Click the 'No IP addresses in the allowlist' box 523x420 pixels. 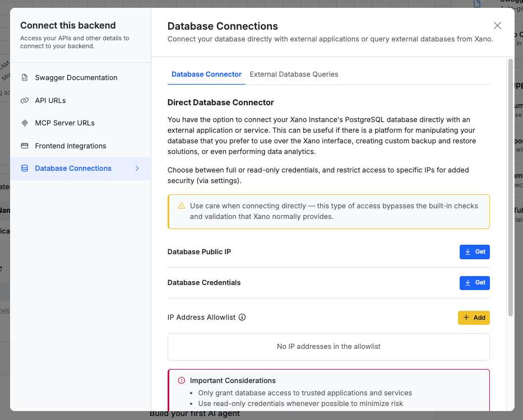click(328, 347)
